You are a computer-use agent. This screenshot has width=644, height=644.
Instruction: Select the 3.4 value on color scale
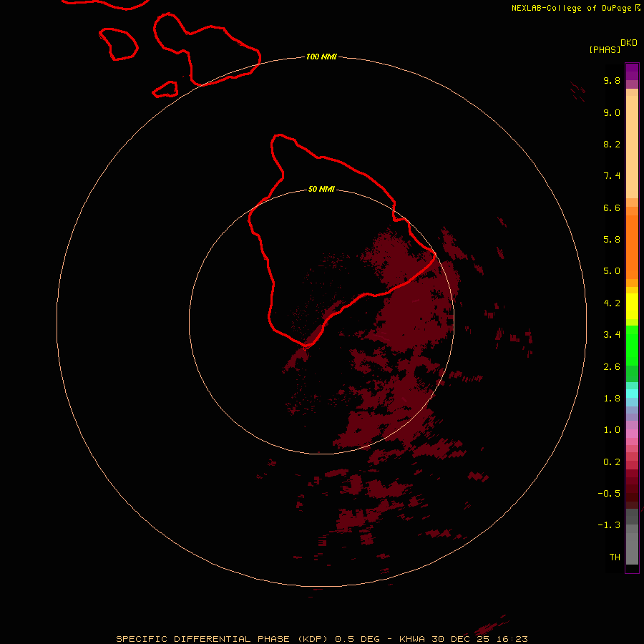click(612, 335)
